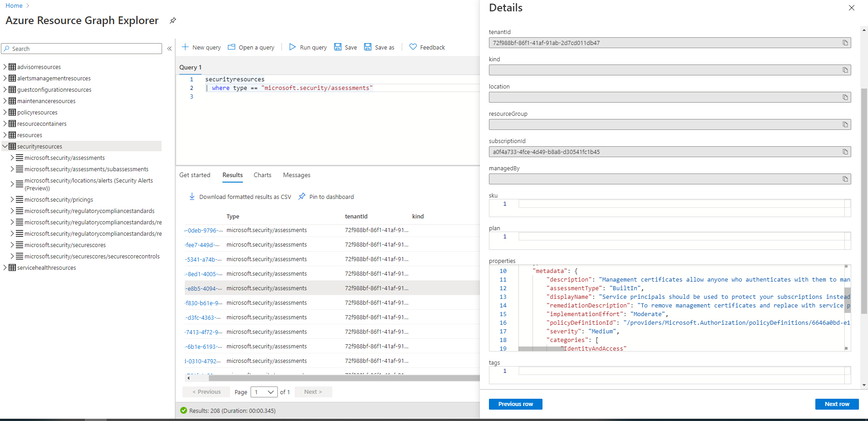This screenshot has width=868, height=421.
Task: Expand microsoft.security/pricings node
Action: pos(12,199)
